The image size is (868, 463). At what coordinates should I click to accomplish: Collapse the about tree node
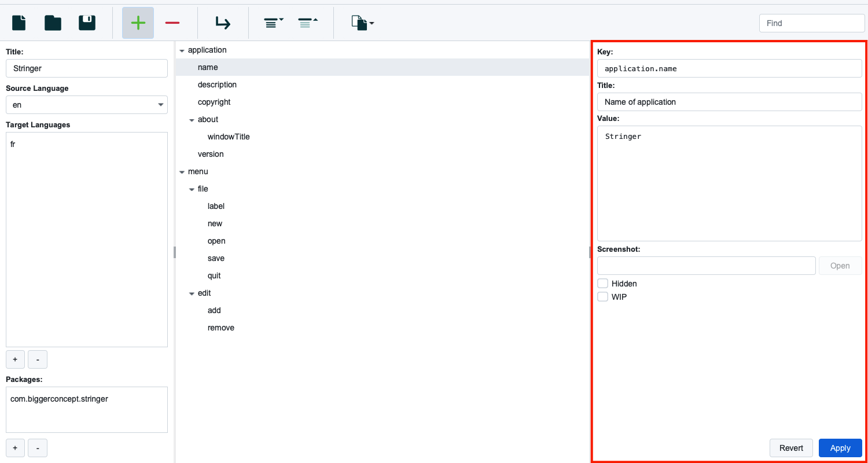(192, 120)
